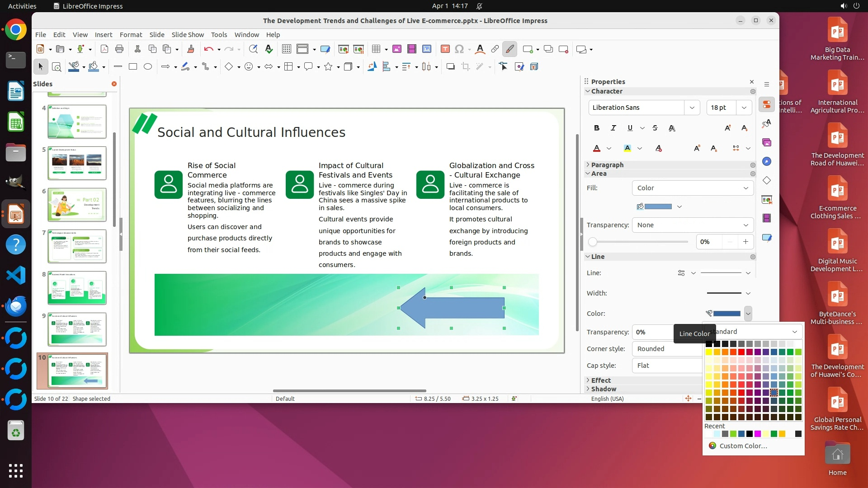This screenshot has height=488, width=868.
Task: Expand the Paragraph section in Properties
Action: [x=607, y=165]
